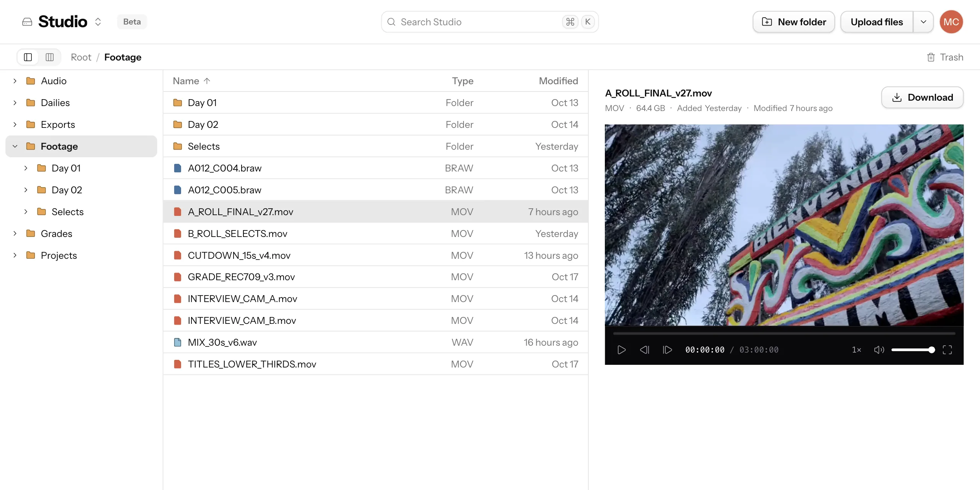Image resolution: width=980 pixels, height=490 pixels.
Task: Click the Name column sort arrow
Action: pos(207,81)
